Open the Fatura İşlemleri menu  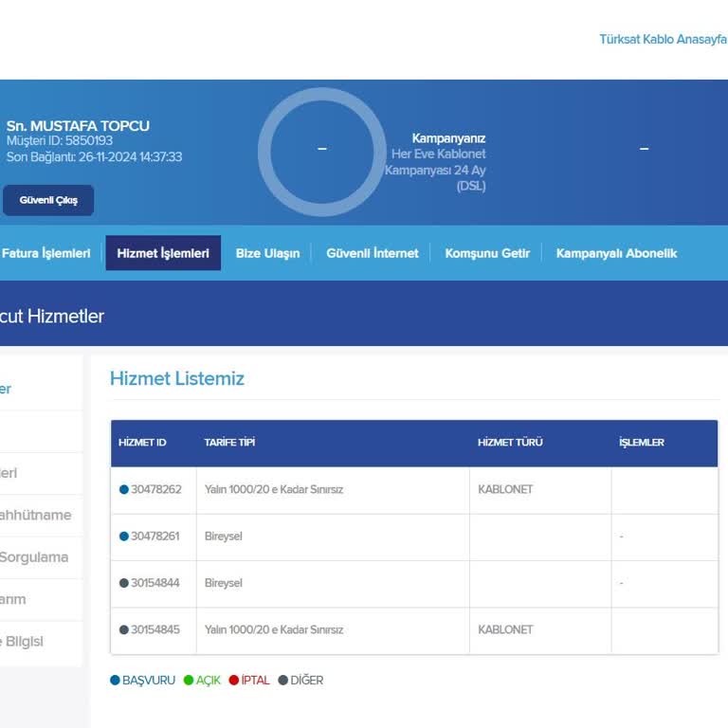pyautogui.click(x=45, y=253)
